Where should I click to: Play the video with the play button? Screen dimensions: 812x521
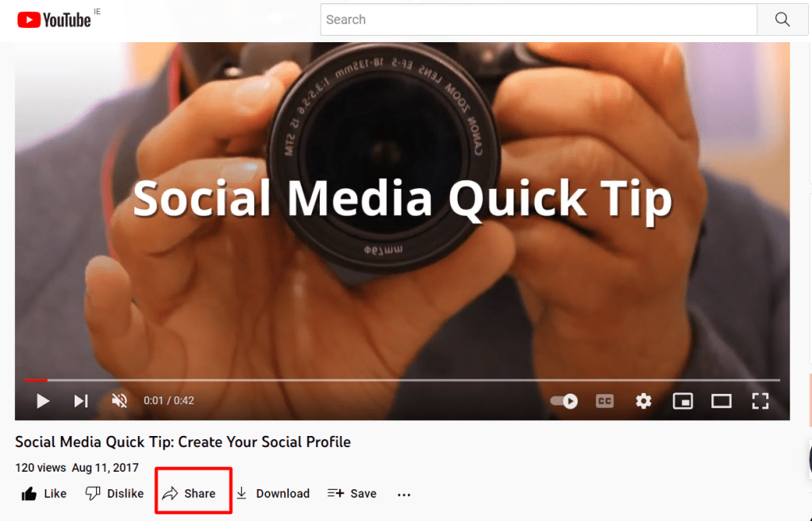coord(43,401)
